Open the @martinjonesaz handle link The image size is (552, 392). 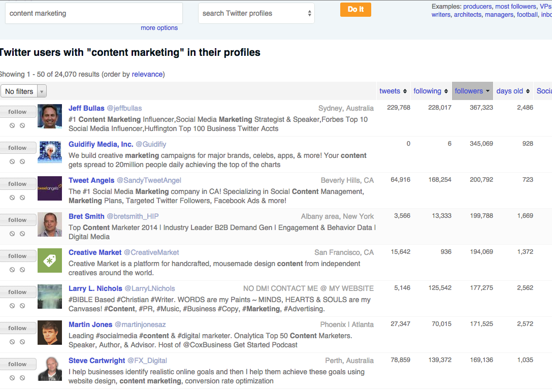click(140, 325)
